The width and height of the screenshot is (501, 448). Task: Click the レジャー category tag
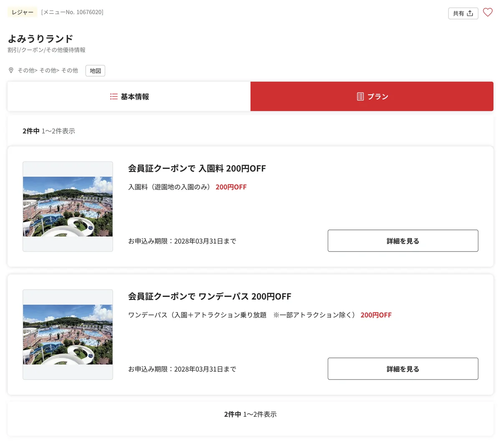[23, 12]
